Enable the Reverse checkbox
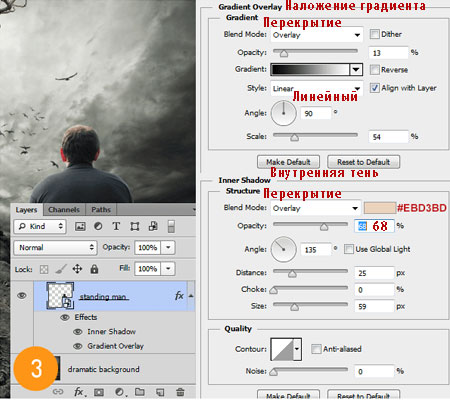Screen dimensions: 450x400 point(375,69)
